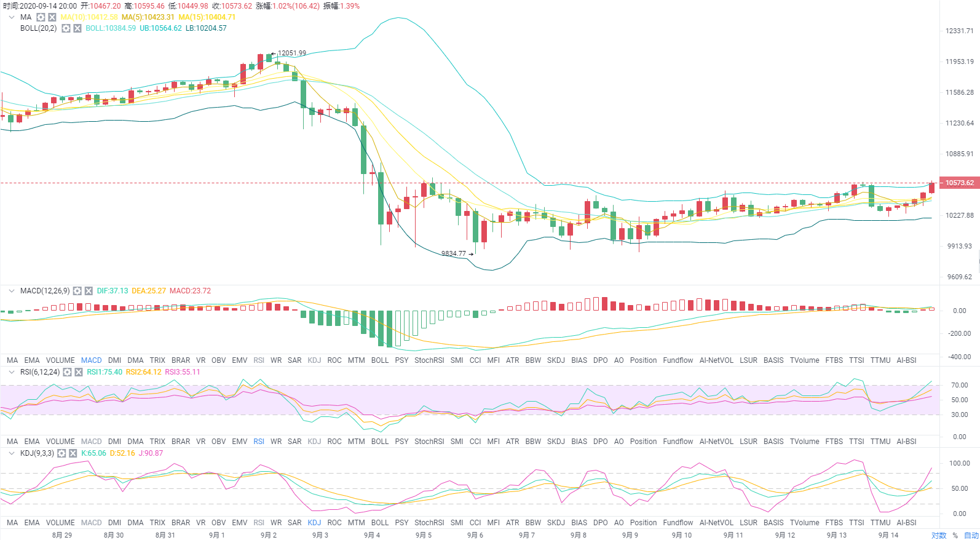Collapse the MA overlay legend chevron
The width and height of the screenshot is (980, 540).
(x=12, y=17)
